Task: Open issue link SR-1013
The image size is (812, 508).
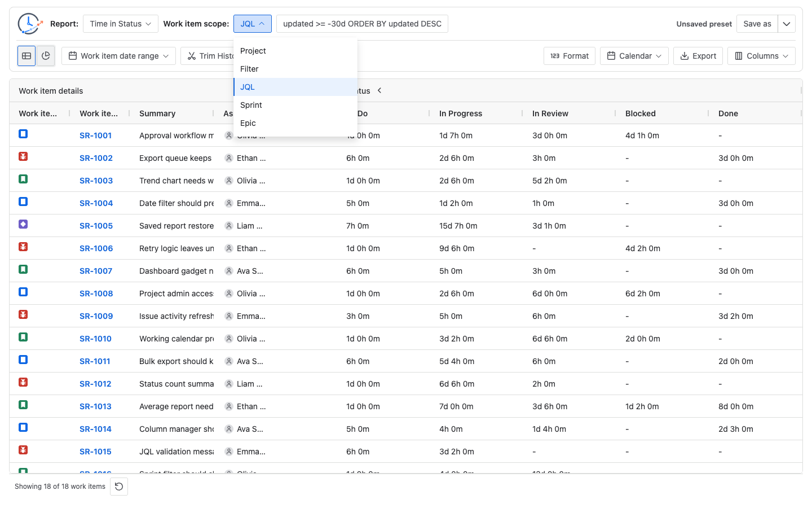Action: coord(95,406)
